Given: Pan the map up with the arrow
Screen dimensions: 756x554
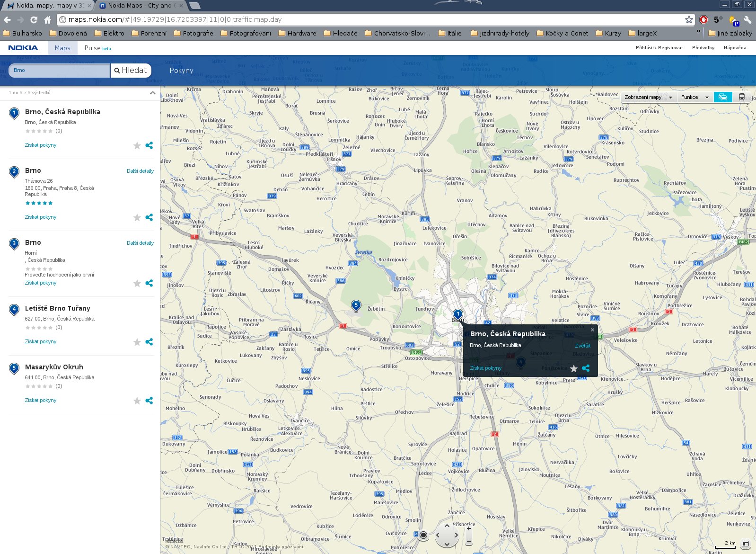Looking at the screenshot, I should coord(447,526).
